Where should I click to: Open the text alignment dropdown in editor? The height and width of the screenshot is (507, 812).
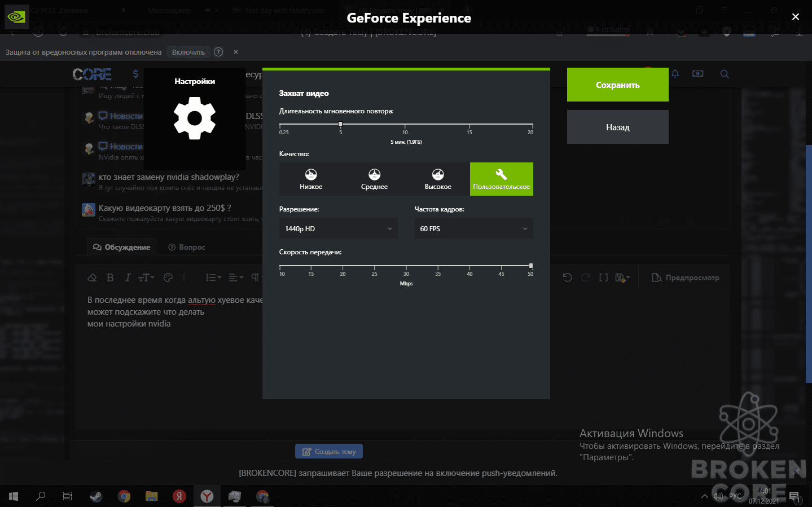[x=236, y=277]
